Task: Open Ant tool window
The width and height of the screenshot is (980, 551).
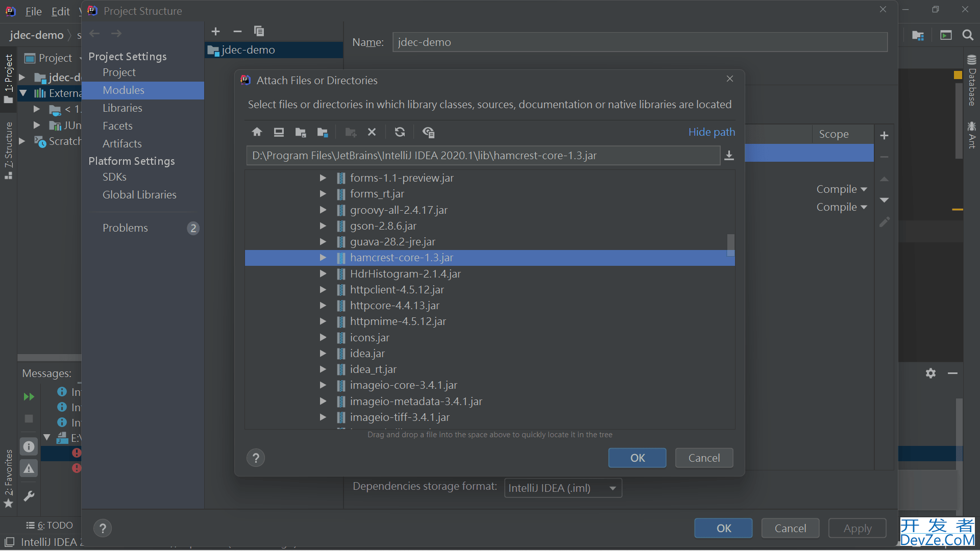Action: pos(971,135)
